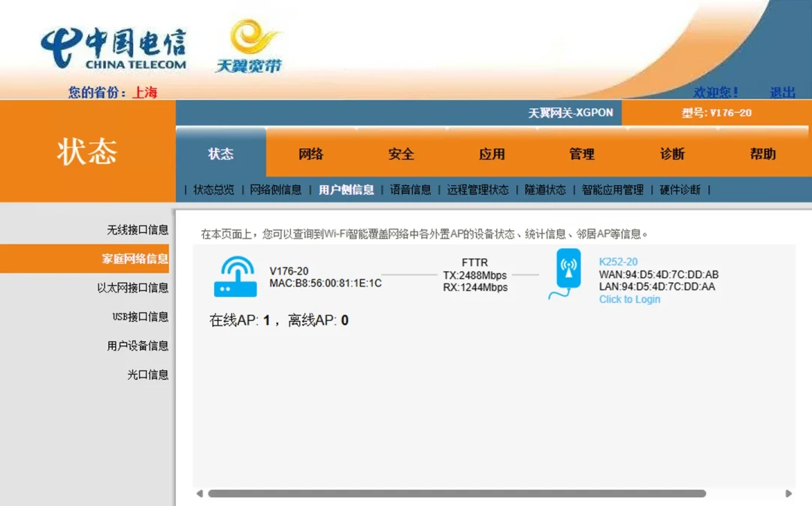Open 以太网接口信息 in sidebar
812x506 pixels.
[x=132, y=287]
